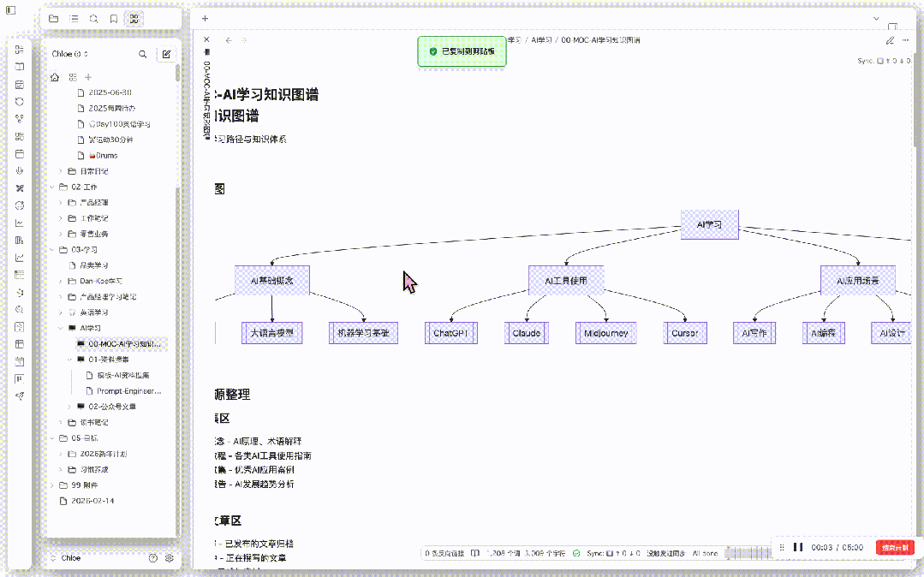
Task: Navigate back with the left arrow
Action: click(229, 40)
